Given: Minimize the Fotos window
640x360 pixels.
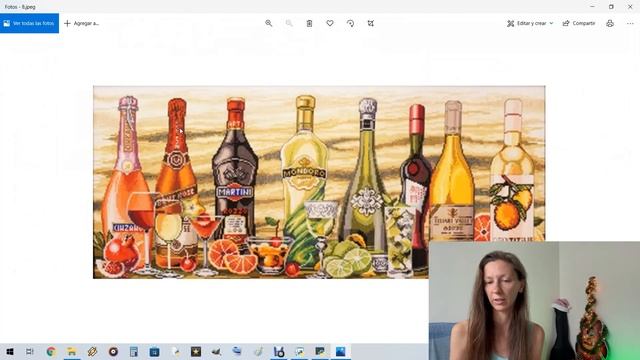Looking at the screenshot, I should (x=592, y=7).
